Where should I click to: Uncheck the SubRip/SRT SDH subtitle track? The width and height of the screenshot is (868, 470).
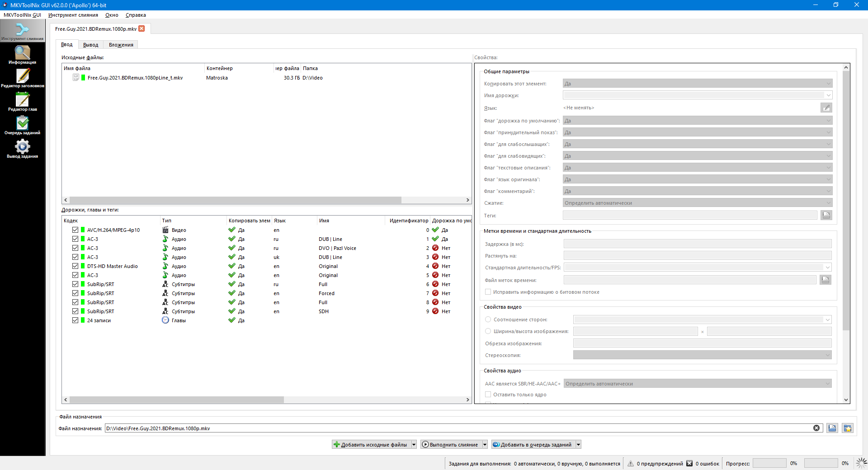[75, 311]
